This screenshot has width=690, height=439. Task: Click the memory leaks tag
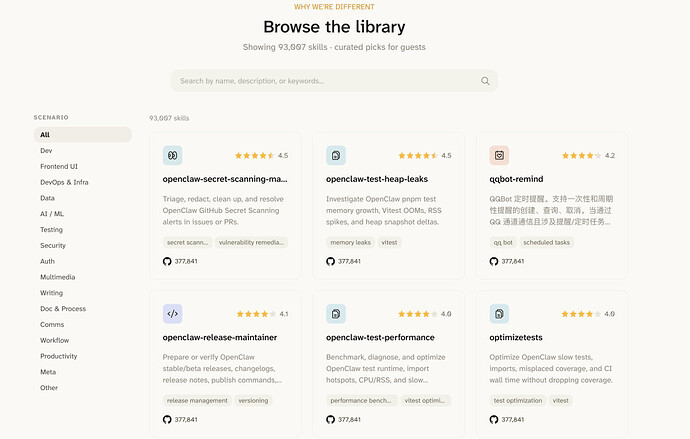350,242
